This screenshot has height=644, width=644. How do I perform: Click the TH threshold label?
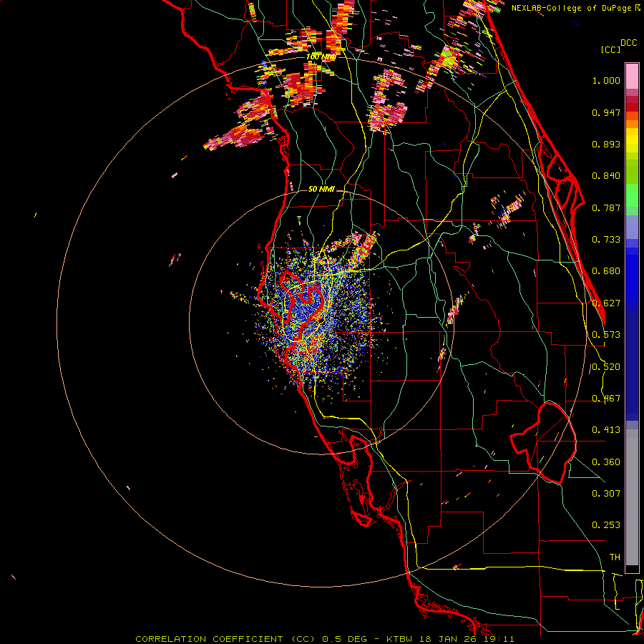[x=615, y=557]
